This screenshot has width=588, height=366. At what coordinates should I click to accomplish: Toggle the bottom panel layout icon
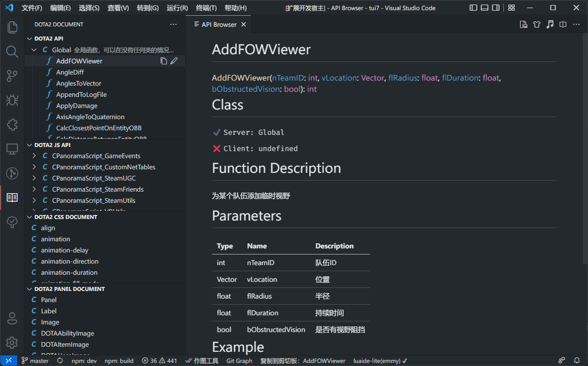(x=485, y=8)
